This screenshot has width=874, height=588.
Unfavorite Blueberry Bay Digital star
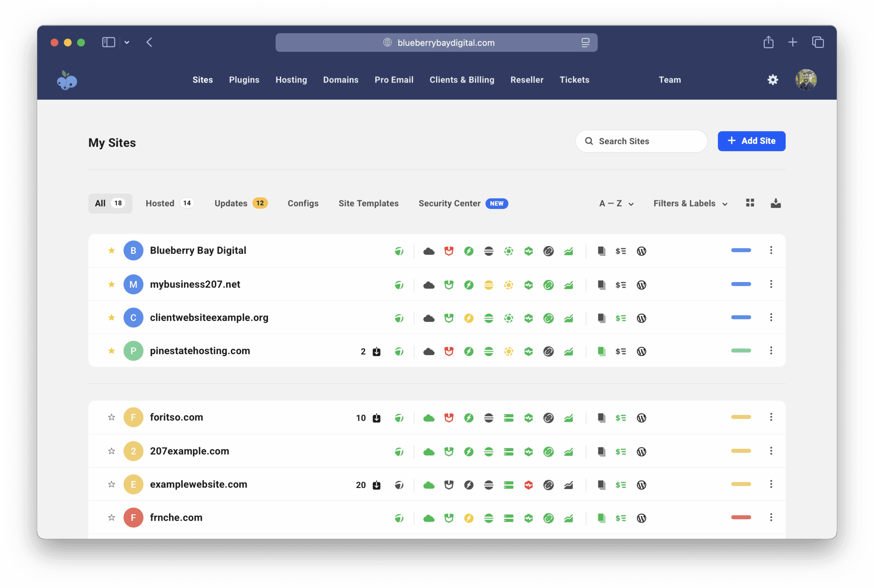point(111,250)
